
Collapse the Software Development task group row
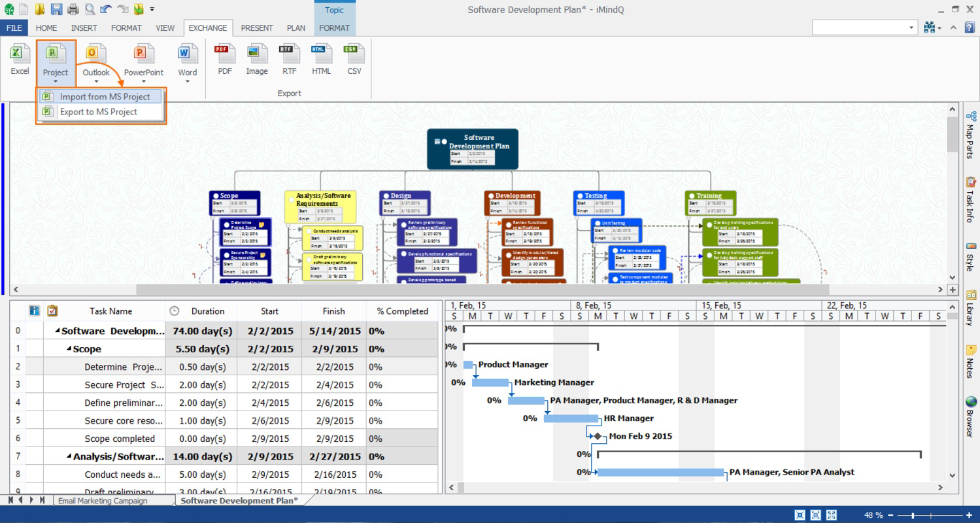57,331
